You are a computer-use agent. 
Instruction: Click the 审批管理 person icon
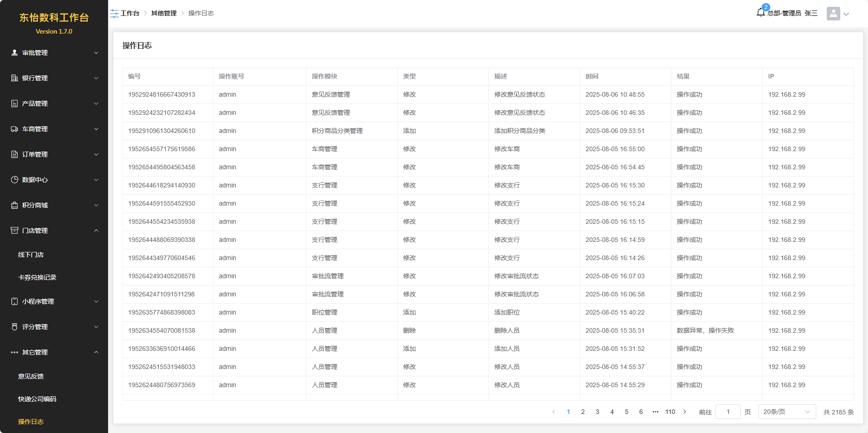pos(15,53)
